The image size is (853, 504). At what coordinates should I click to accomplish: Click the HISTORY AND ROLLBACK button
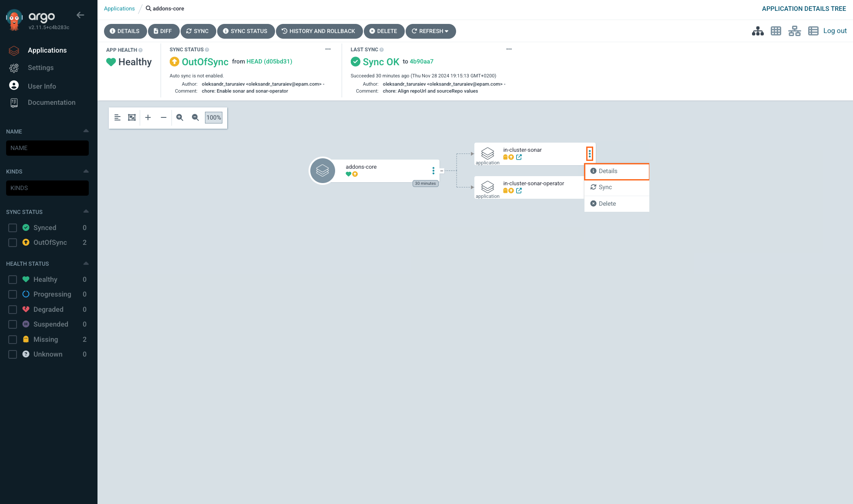[318, 30]
